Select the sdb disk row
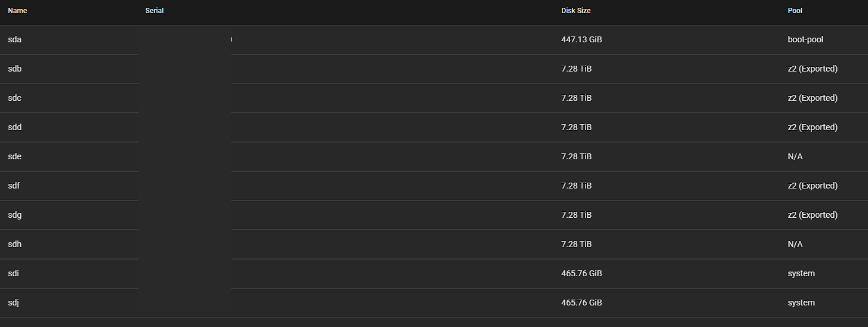This screenshot has height=327, width=868. pyautogui.click(x=434, y=69)
